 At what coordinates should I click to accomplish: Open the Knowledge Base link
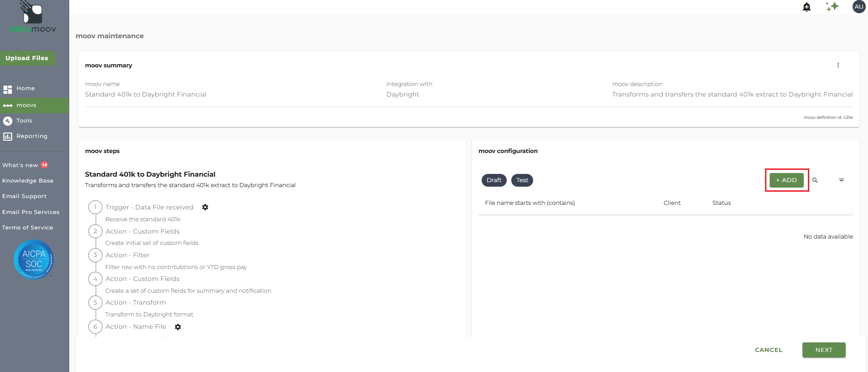click(28, 181)
